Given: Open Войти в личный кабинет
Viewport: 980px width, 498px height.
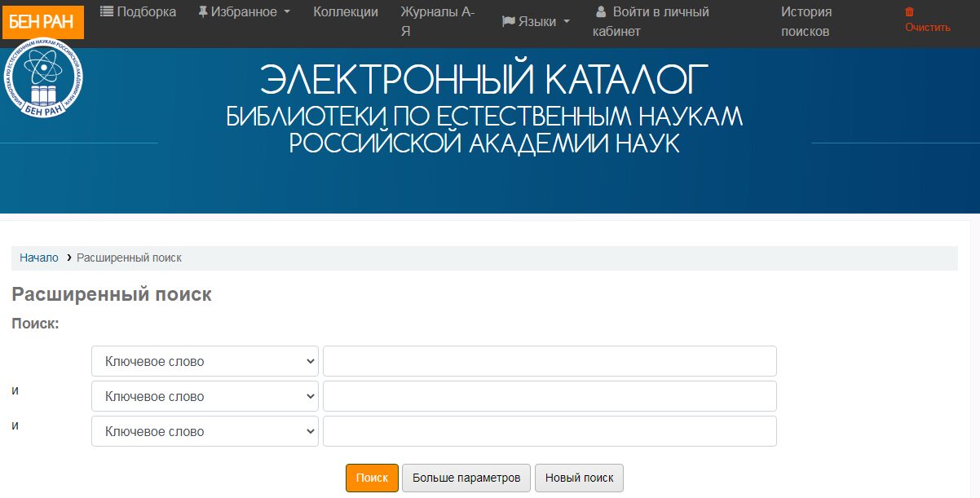Looking at the screenshot, I should coord(651,22).
